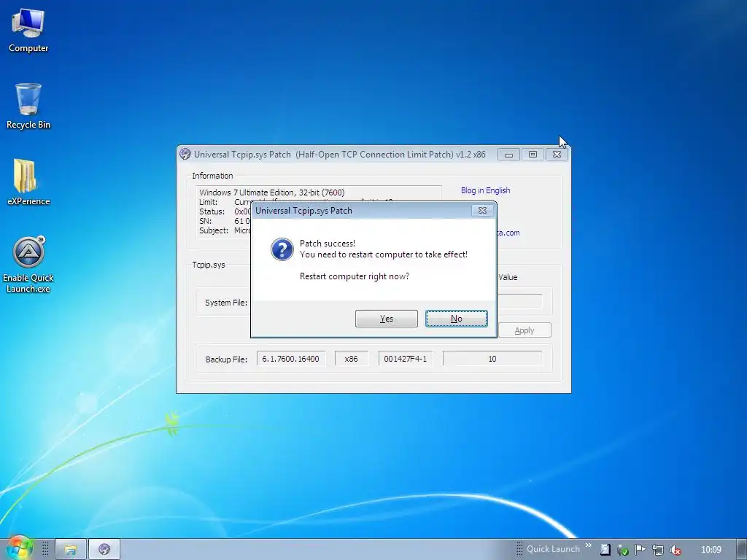
Task: Click the restore button of the patch window
Action: pos(533,155)
